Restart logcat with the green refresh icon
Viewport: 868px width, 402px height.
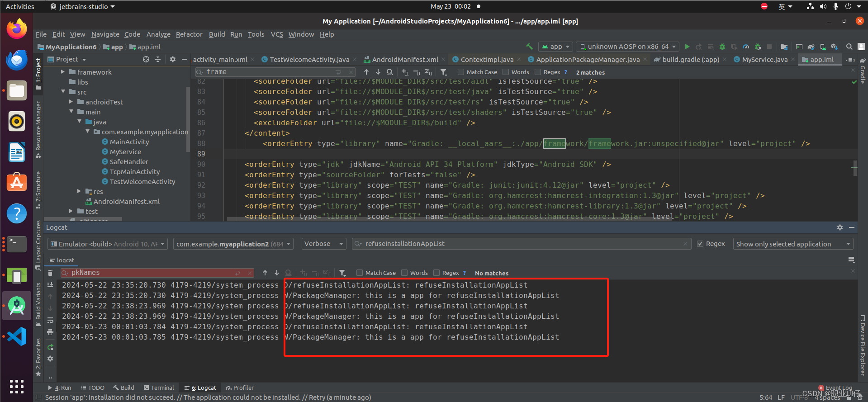tap(50, 347)
